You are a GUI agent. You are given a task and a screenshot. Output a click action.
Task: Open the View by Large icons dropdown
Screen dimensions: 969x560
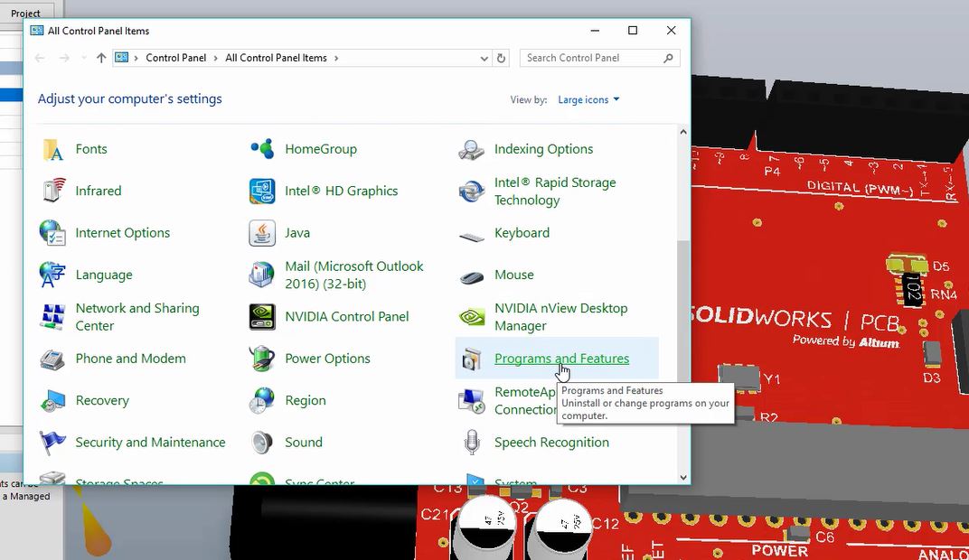point(588,99)
